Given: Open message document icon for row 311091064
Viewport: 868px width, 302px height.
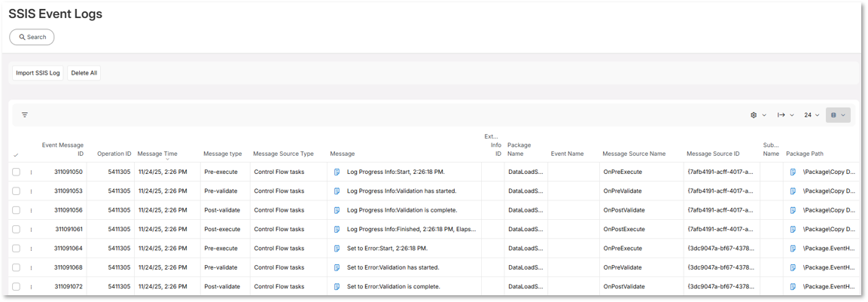Looking at the screenshot, I should tap(337, 249).
